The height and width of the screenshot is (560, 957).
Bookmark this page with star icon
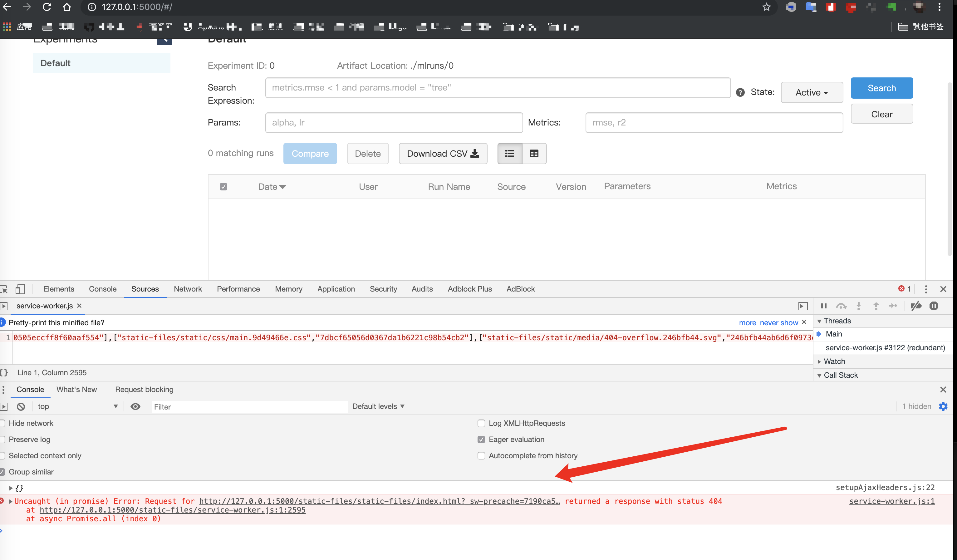point(766,7)
